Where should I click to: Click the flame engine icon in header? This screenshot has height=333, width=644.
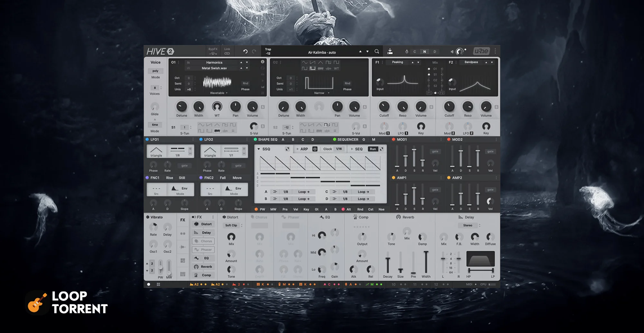click(407, 52)
